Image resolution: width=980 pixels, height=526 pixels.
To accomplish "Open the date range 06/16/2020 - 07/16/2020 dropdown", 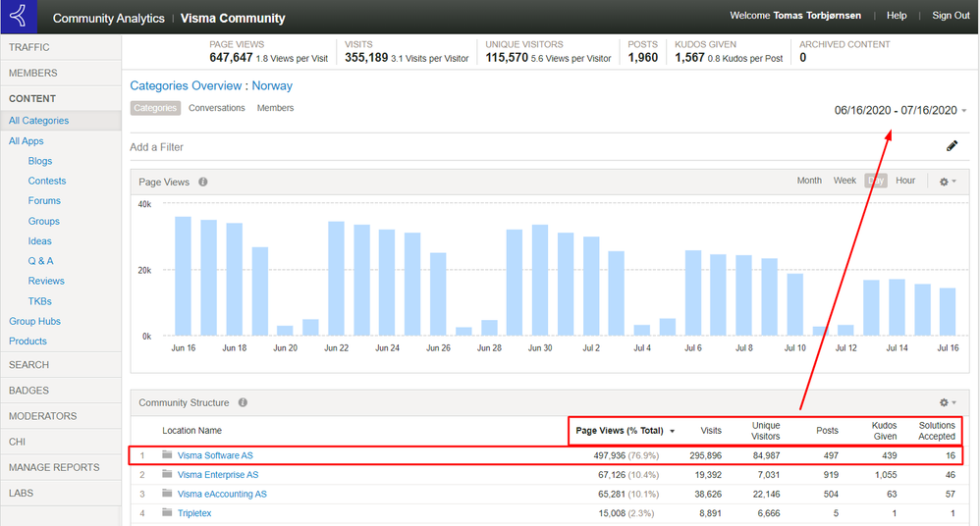I will click(900, 110).
